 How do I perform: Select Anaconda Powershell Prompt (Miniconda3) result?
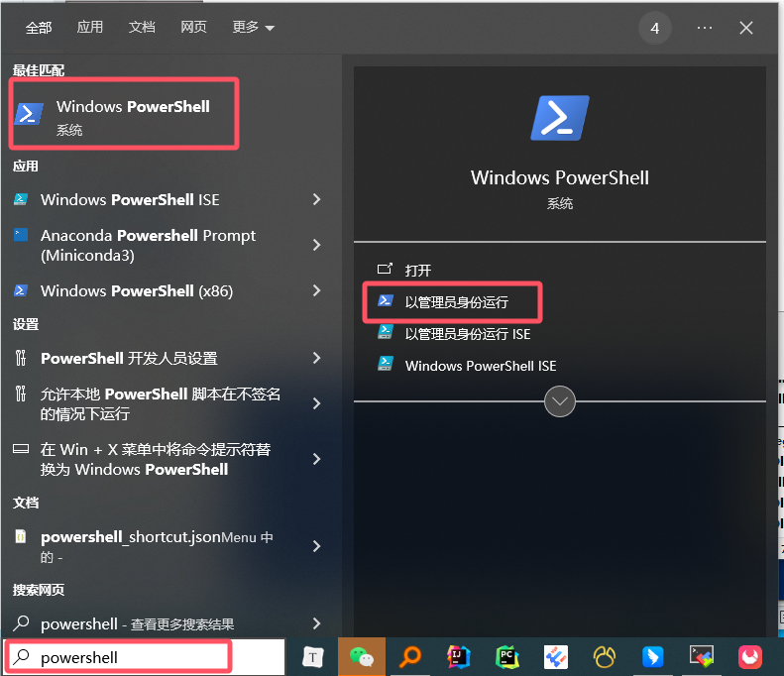pyautogui.click(x=148, y=245)
